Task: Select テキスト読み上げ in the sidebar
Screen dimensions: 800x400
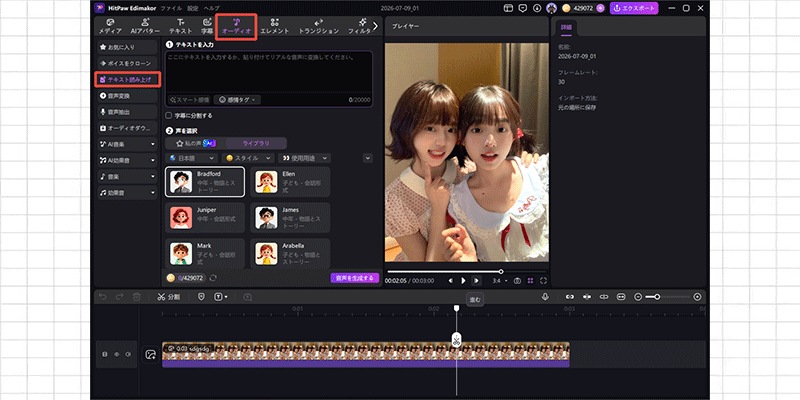Action: click(128, 80)
